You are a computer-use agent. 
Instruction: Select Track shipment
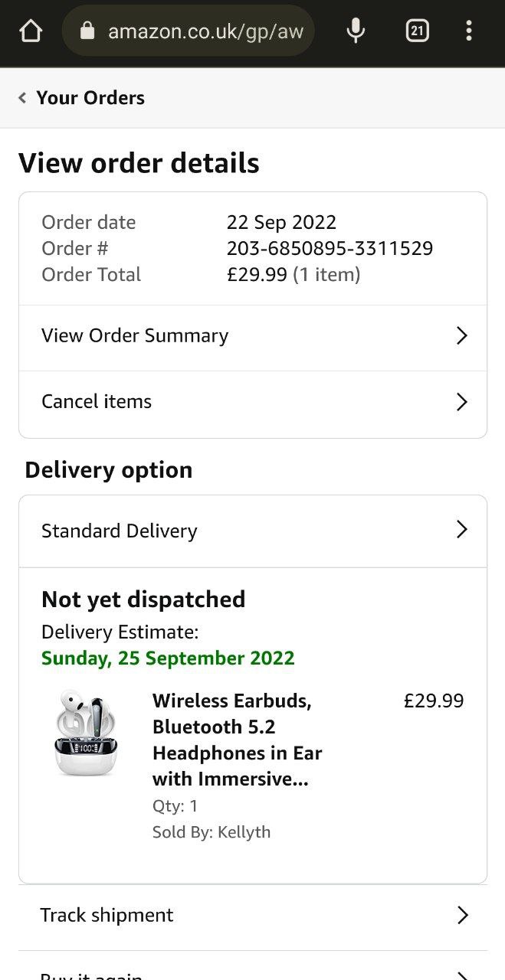click(107, 916)
